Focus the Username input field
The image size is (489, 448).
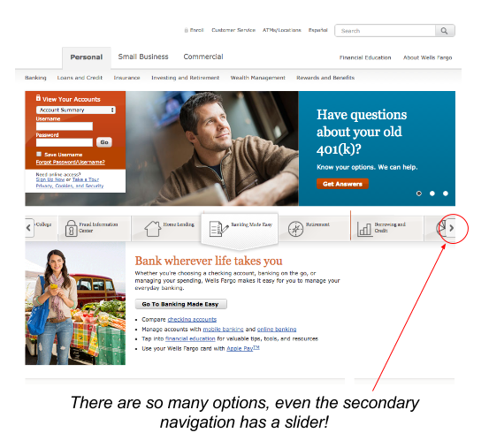(65, 126)
